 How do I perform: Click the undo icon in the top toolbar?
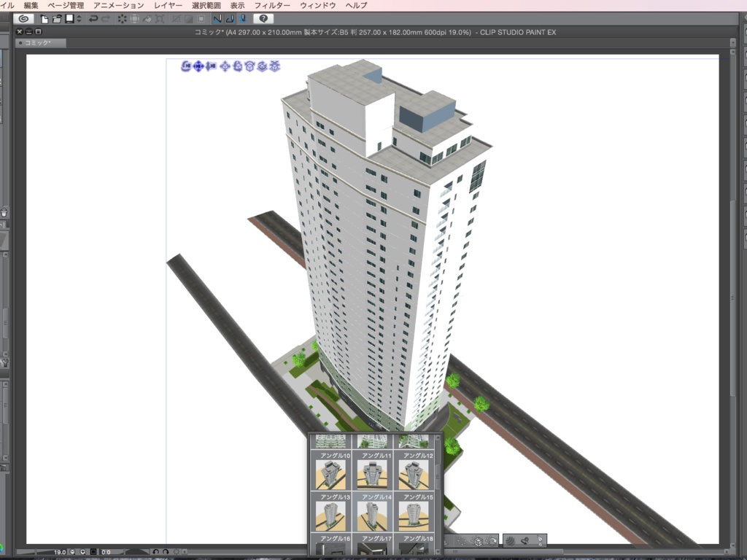point(93,18)
